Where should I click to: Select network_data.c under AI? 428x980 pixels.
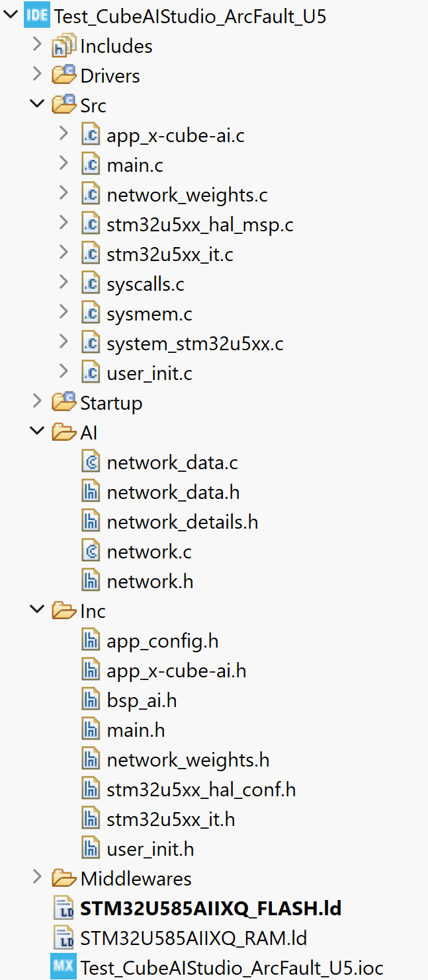pos(172,463)
